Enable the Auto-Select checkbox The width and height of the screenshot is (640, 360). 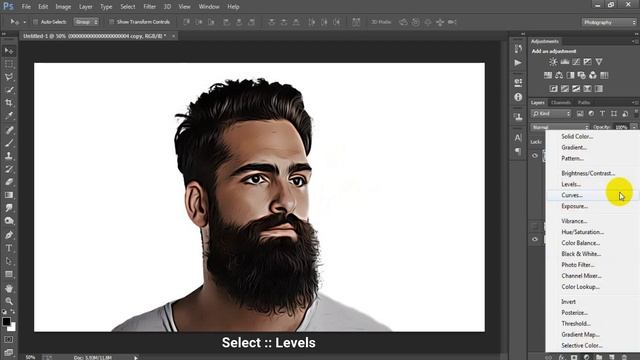35,22
